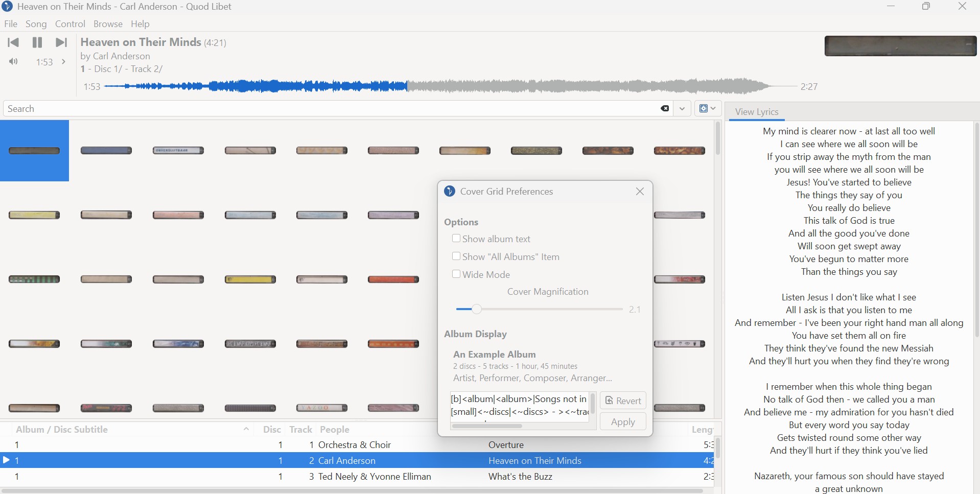Image resolution: width=980 pixels, height=494 pixels.
Task: Click the current album cover art thumbnail
Action: click(x=900, y=46)
